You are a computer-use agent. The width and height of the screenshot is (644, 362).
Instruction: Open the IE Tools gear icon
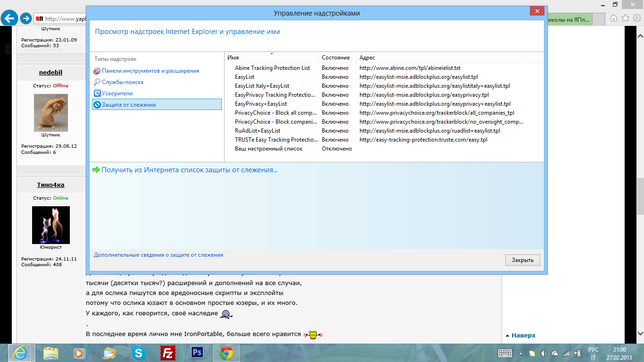(x=636, y=18)
